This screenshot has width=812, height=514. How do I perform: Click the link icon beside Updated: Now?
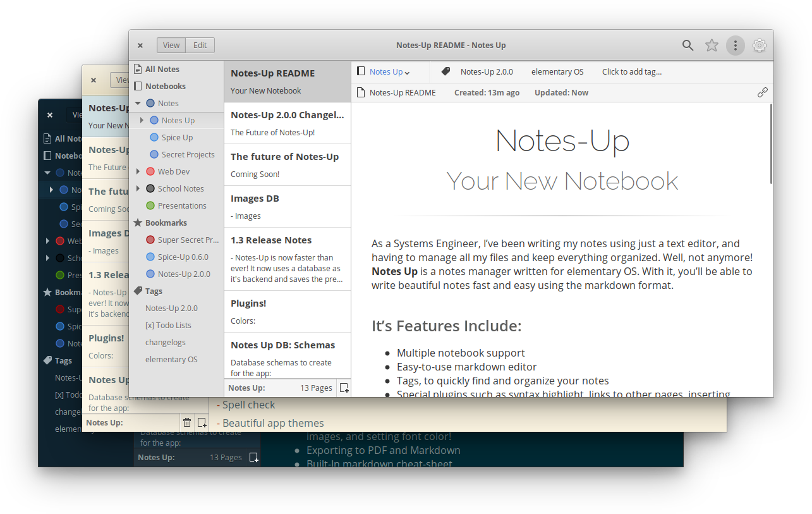click(763, 92)
